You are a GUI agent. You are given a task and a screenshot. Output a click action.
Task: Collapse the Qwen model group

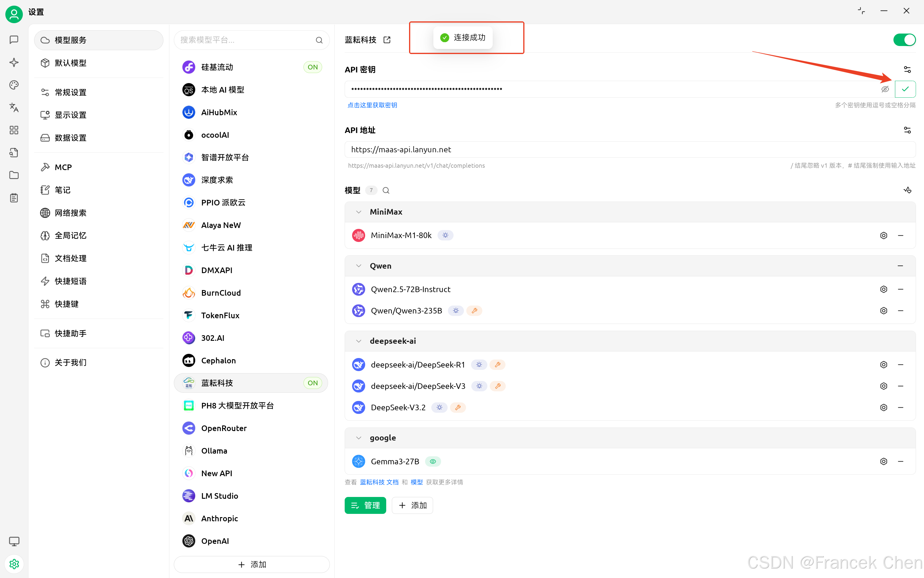[358, 266]
